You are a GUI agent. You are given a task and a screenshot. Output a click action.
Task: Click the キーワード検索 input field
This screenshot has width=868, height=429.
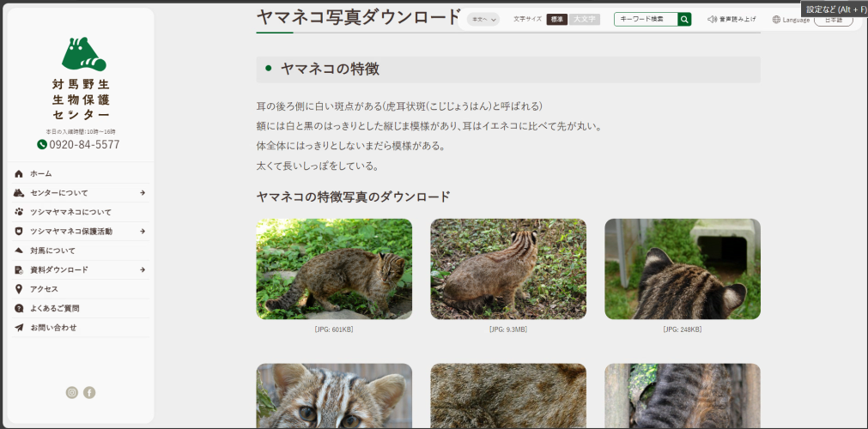[646, 19]
